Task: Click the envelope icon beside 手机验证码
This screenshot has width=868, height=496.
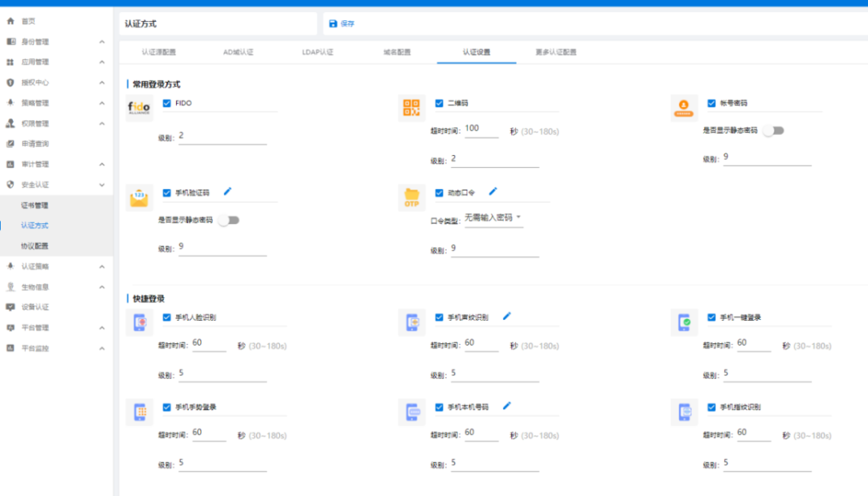Action: pos(138,198)
